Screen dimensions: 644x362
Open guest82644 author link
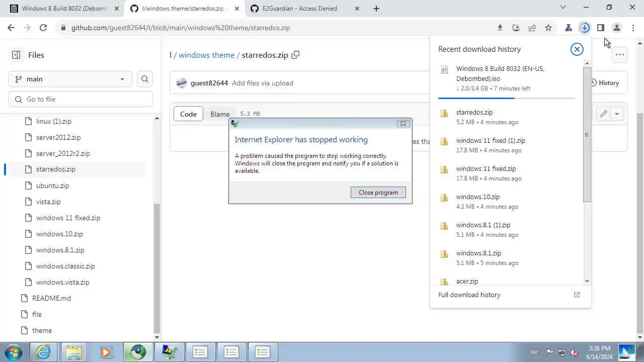click(x=209, y=83)
